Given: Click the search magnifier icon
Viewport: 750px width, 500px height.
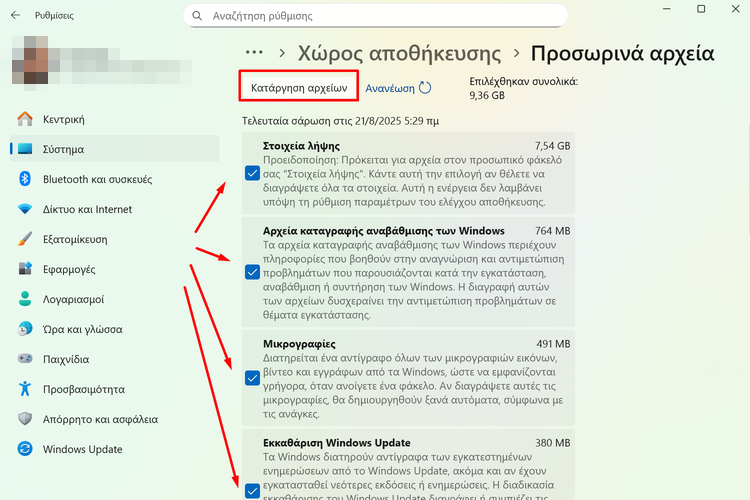Looking at the screenshot, I should [197, 16].
